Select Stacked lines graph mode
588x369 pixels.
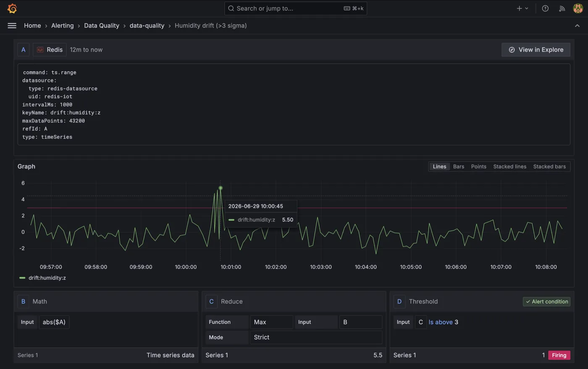tap(509, 166)
